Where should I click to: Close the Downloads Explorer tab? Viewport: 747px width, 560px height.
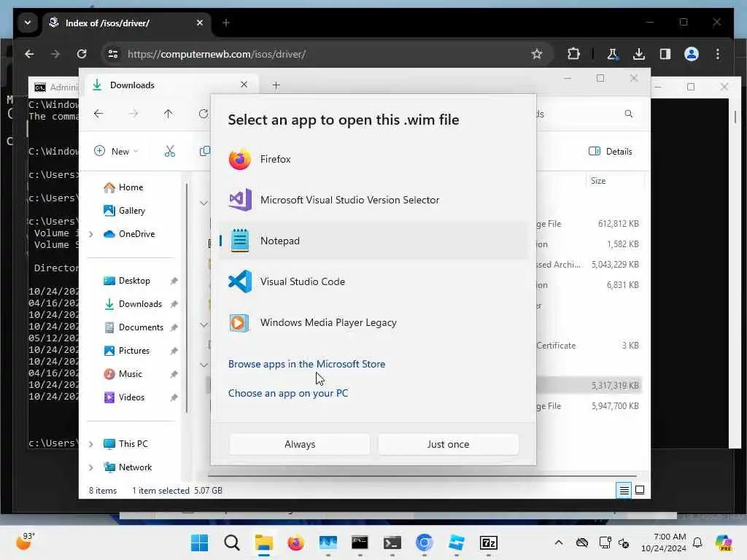click(x=244, y=85)
